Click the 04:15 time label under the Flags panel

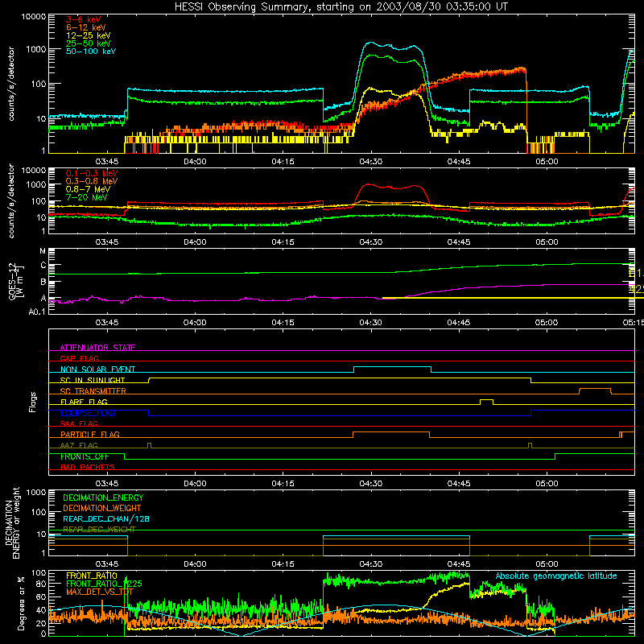click(283, 484)
